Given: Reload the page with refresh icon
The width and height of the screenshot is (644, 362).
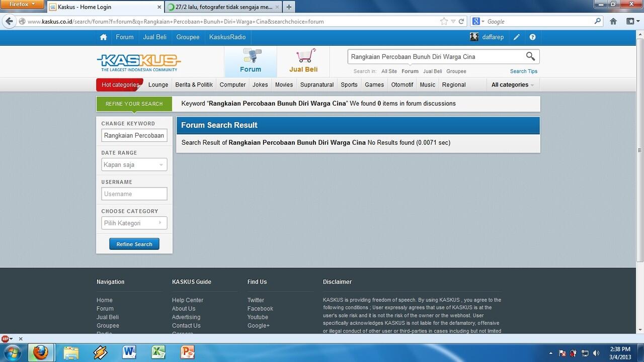Looking at the screenshot, I should (461, 21).
